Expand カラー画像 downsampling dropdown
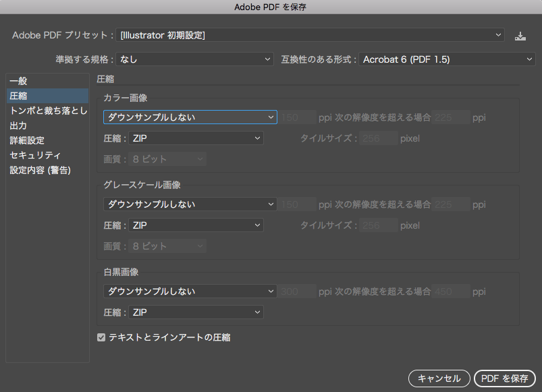542x392 pixels. coord(190,117)
